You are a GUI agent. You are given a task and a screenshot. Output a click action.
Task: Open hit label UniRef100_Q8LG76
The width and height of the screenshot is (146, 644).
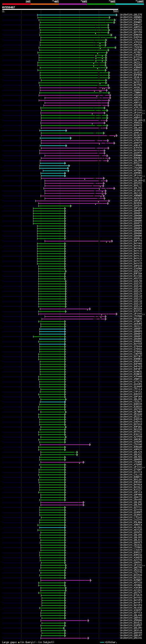click(131, 15)
